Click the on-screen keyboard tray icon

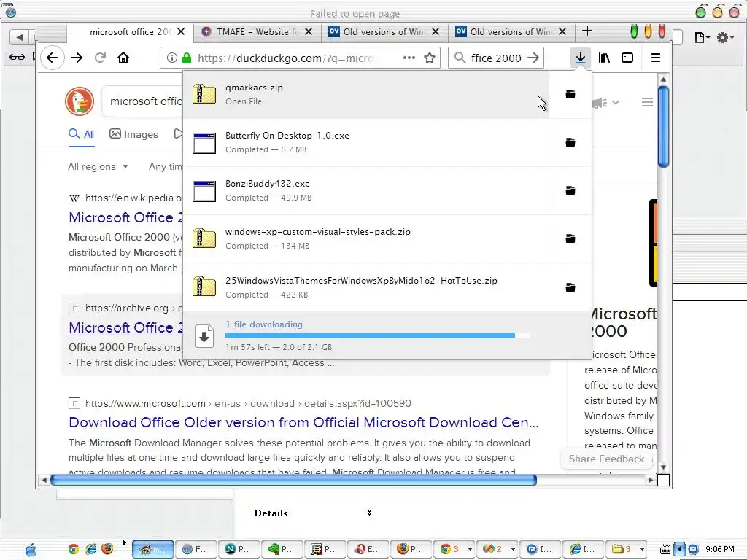pyautogui.click(x=665, y=550)
